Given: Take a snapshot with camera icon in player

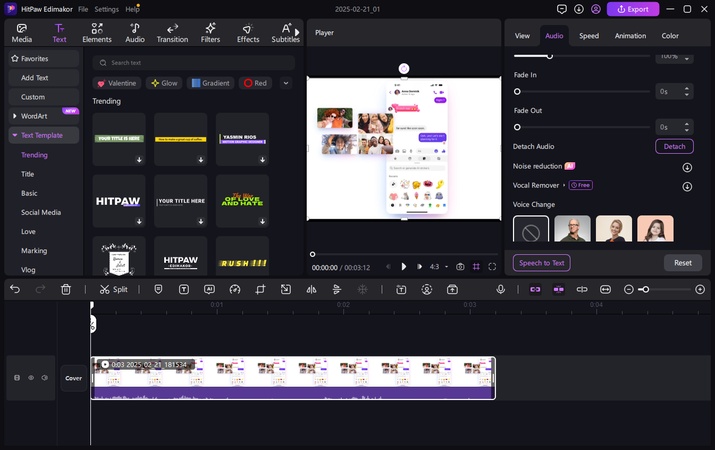Looking at the screenshot, I should pos(460,267).
